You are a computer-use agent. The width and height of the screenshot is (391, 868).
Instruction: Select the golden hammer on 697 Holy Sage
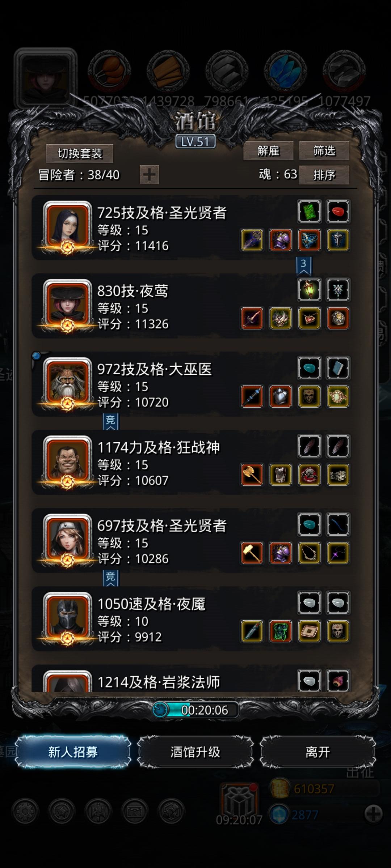tap(252, 553)
